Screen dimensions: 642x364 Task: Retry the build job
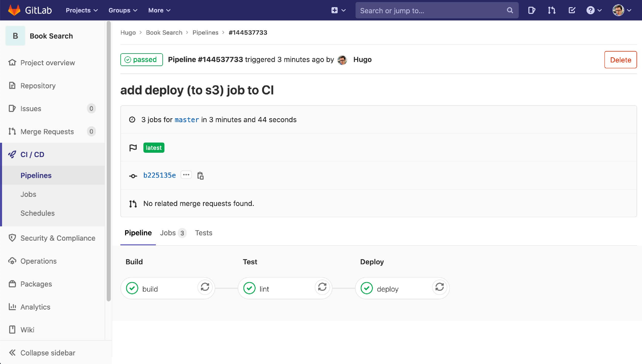click(205, 287)
